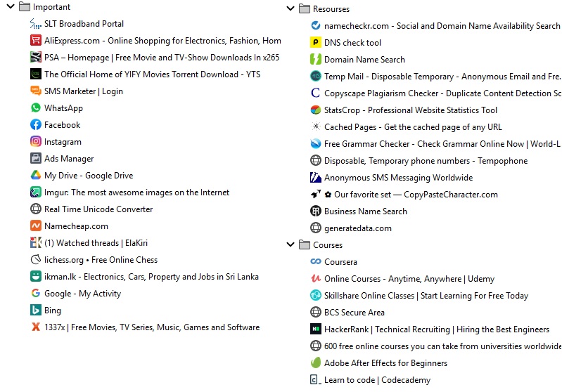Click the StatsCrop favicon
Viewport: 562px width, 392px height.
(x=315, y=110)
